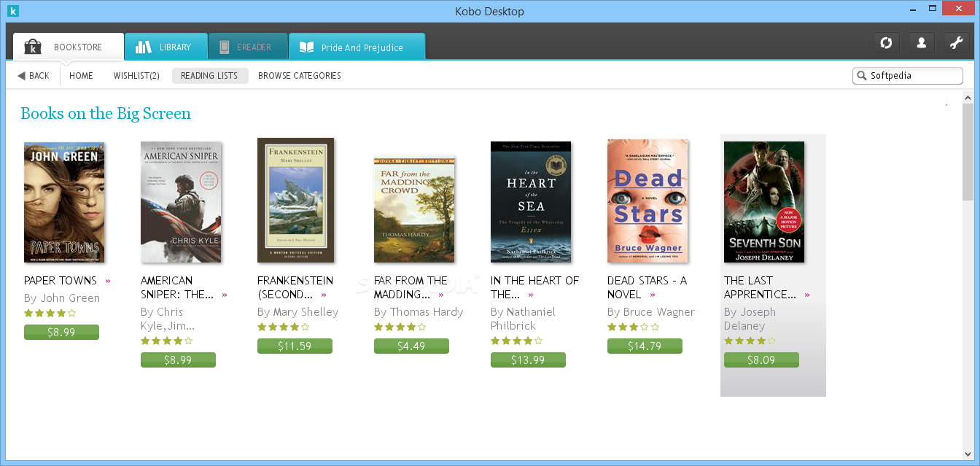Viewport: 980px width, 466px height.
Task: Click the Seventh Son book cover
Action: [764, 202]
